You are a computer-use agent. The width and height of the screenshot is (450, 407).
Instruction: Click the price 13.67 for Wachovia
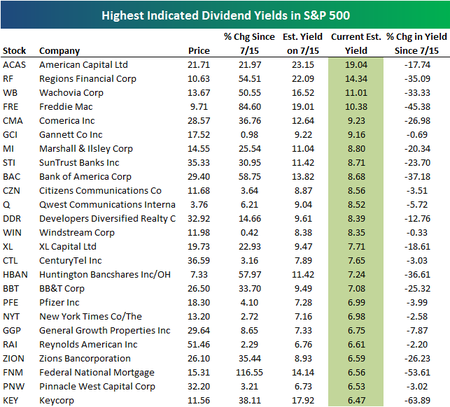(x=199, y=93)
